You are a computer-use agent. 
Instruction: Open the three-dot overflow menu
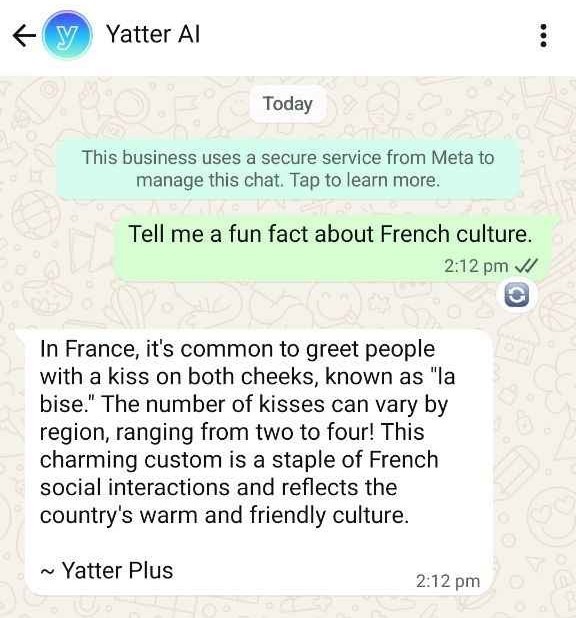543,35
